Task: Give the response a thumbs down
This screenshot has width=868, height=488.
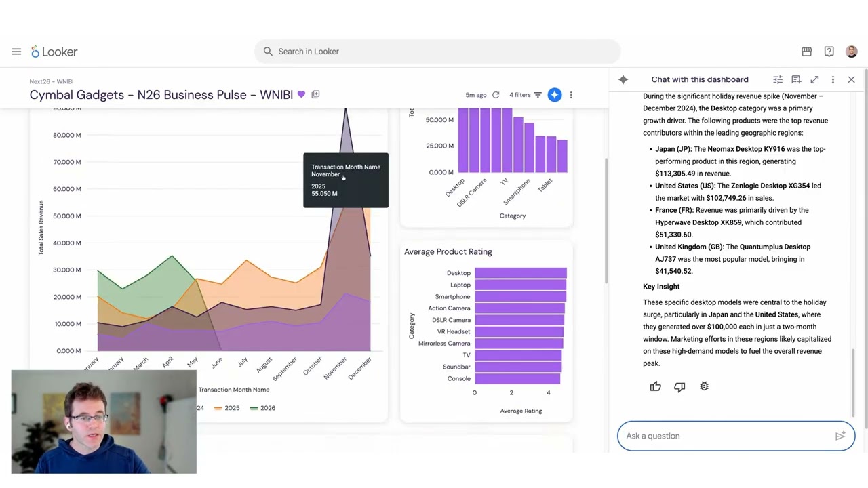Action: tap(679, 386)
